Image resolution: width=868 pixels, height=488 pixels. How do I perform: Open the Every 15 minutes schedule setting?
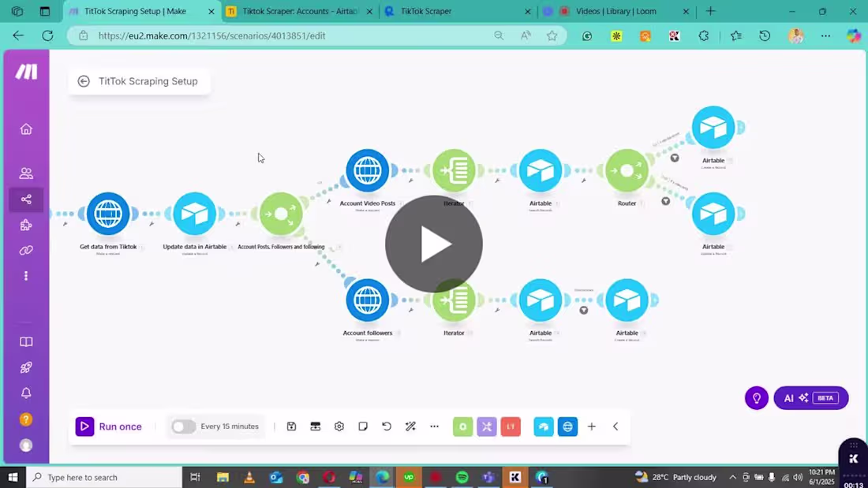[x=229, y=427]
